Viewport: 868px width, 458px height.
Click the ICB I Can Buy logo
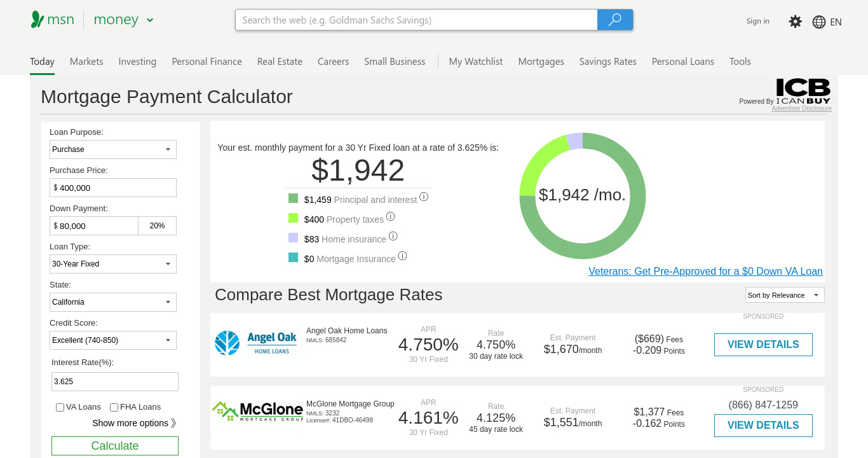[803, 92]
